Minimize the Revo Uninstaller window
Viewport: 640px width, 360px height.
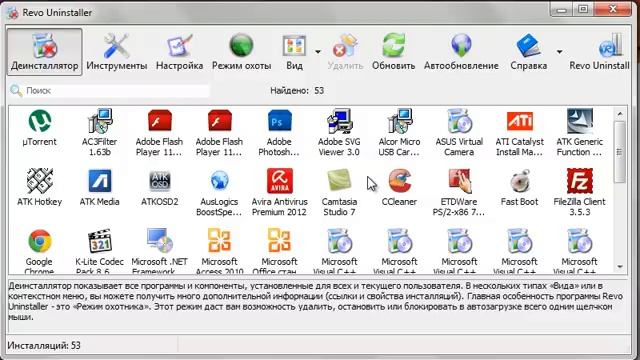click(562, 9)
